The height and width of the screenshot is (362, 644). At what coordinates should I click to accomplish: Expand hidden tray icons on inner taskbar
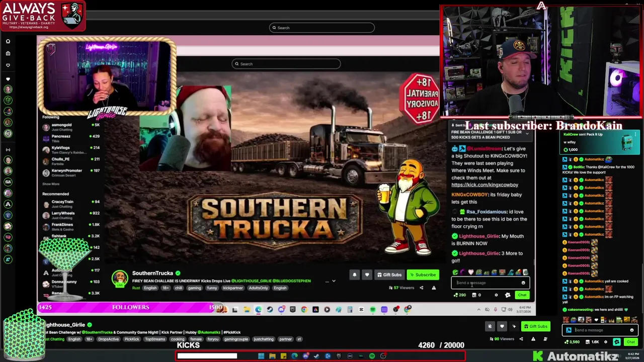coord(479,309)
